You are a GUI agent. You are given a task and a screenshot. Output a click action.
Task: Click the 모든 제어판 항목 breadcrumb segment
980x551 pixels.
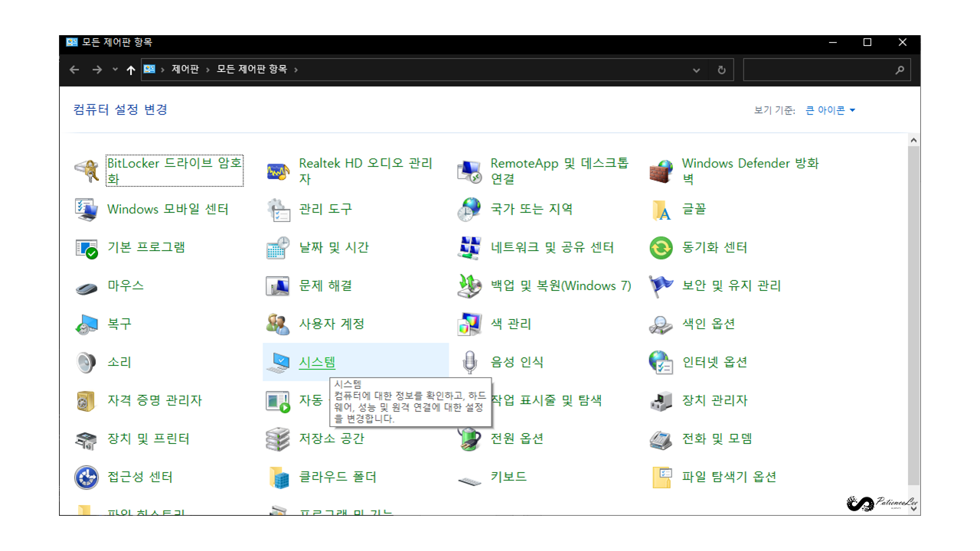[x=252, y=69]
